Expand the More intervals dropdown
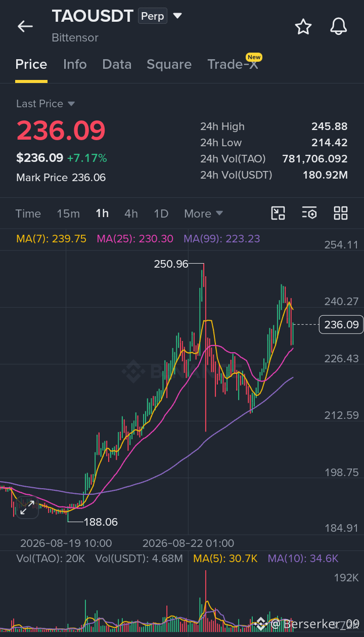 tap(203, 214)
